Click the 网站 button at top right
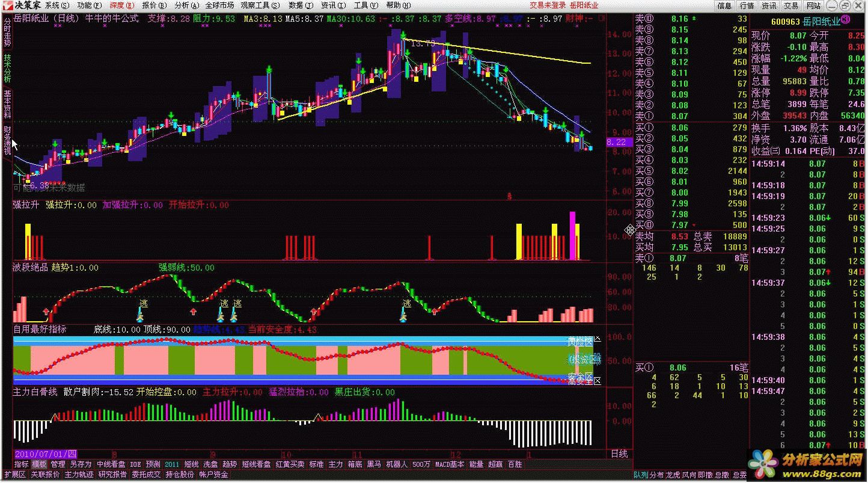Viewport: 868px width, 483px height. coord(813,5)
